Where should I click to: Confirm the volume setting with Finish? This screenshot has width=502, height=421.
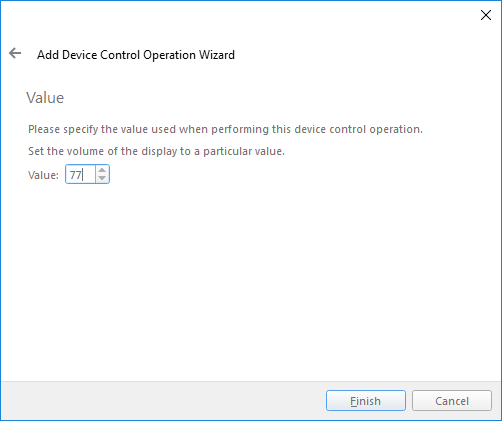point(366,401)
